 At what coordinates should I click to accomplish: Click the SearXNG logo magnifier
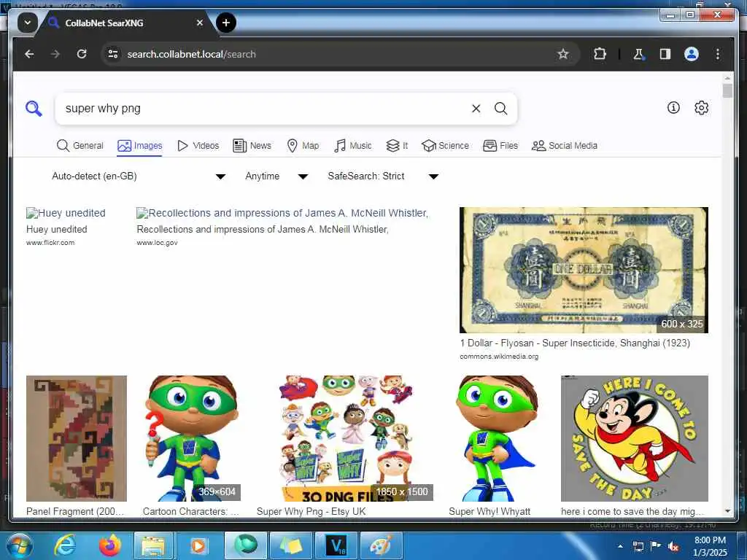pos(34,109)
